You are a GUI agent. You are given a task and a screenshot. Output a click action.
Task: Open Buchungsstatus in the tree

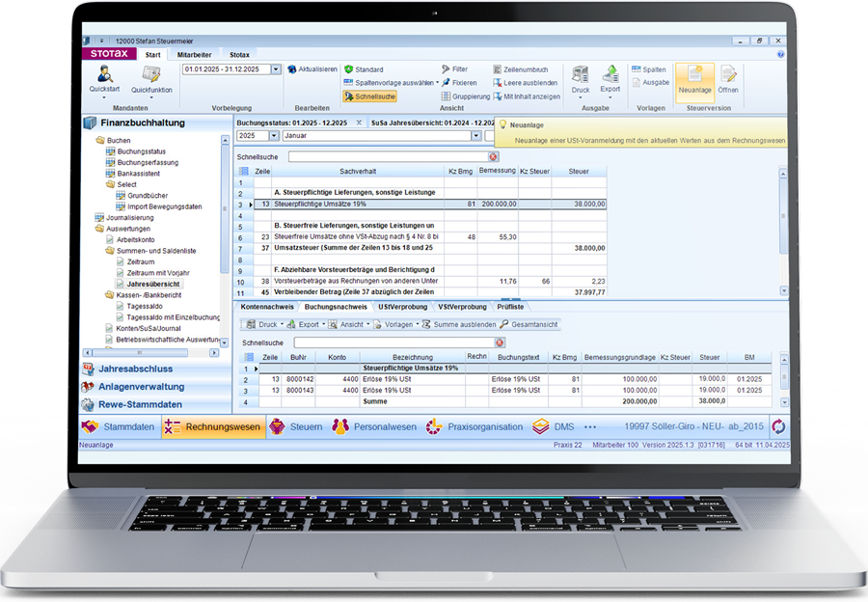[x=141, y=151]
